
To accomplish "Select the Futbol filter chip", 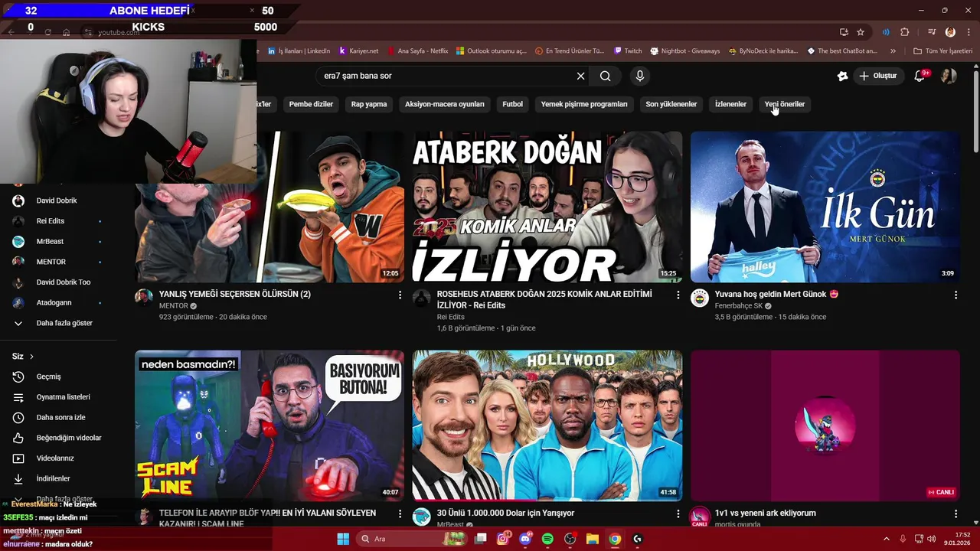I will pyautogui.click(x=513, y=104).
